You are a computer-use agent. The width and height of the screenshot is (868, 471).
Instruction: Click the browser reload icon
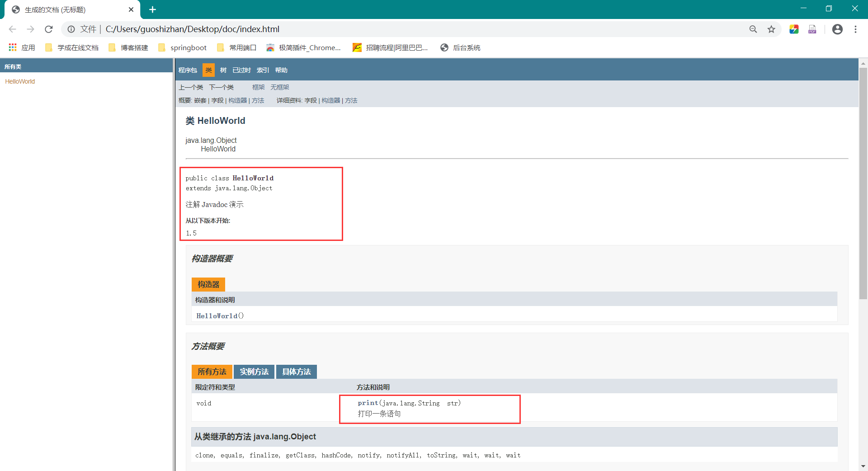tap(49, 29)
